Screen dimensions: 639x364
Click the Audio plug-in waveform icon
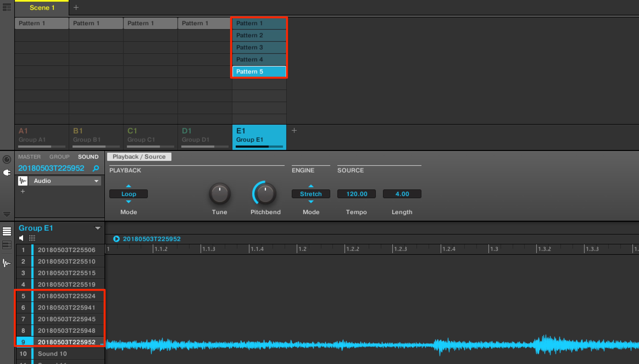(23, 181)
